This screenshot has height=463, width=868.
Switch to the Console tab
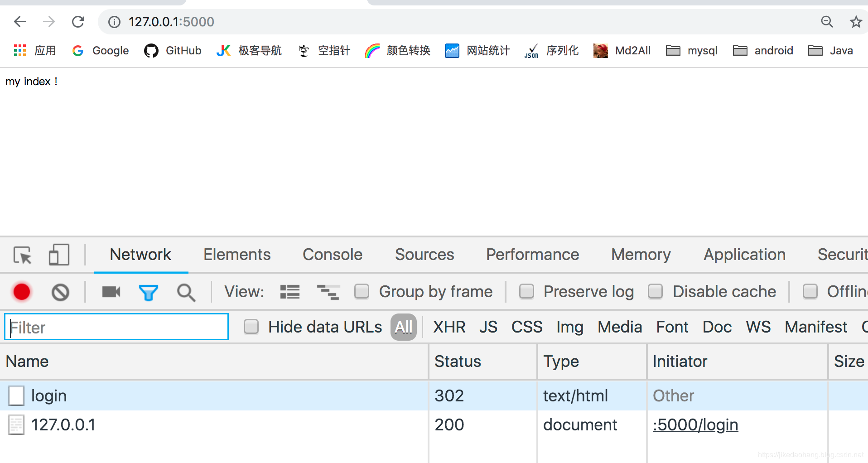(332, 255)
